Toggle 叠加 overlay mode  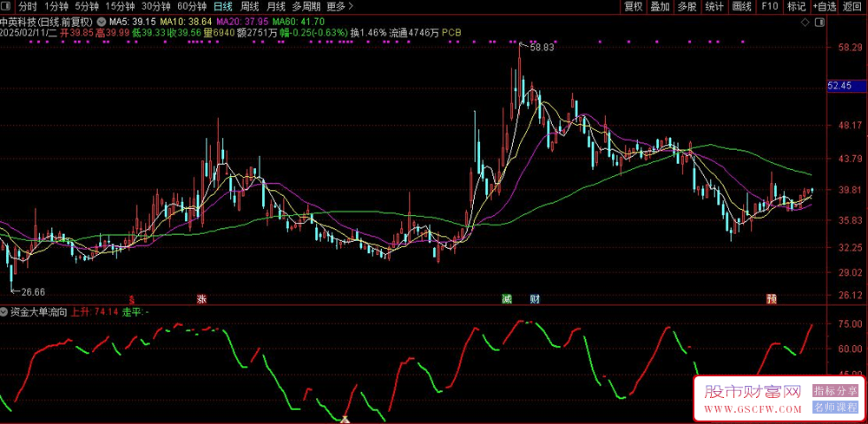click(660, 6)
